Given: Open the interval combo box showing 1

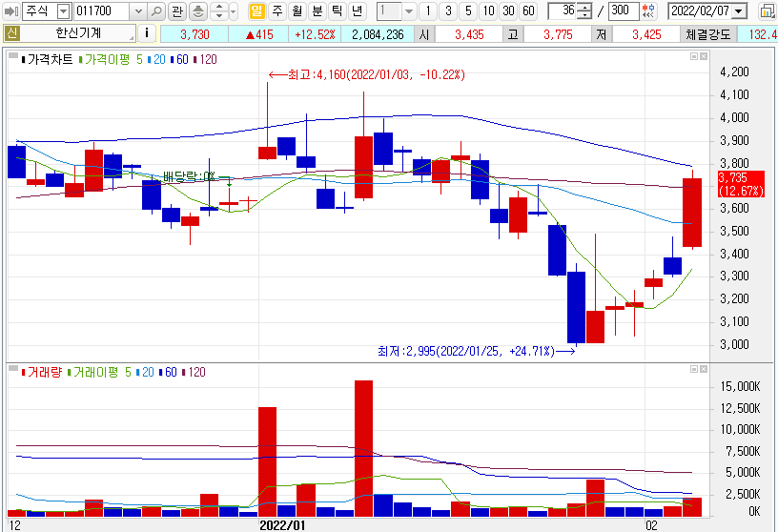Looking at the screenshot, I should click(x=396, y=10).
